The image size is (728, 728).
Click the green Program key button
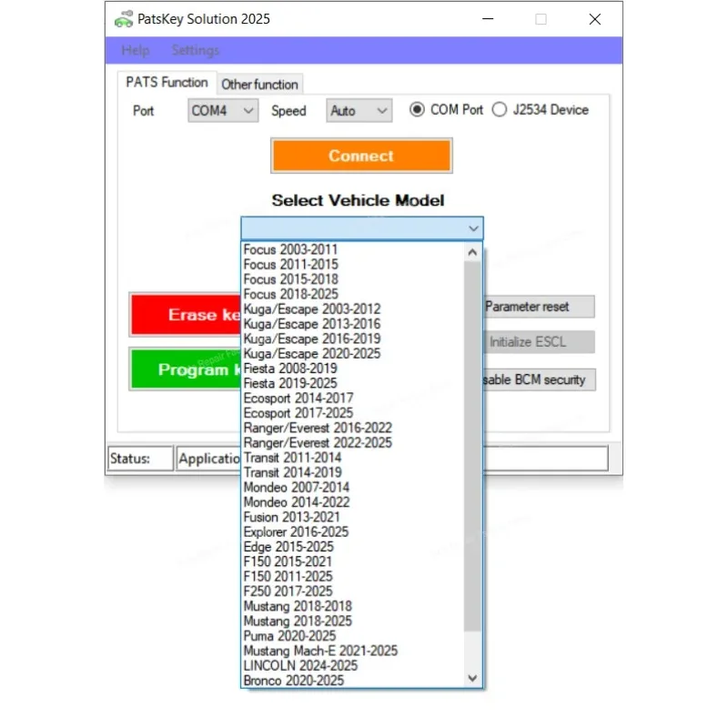pos(186,369)
